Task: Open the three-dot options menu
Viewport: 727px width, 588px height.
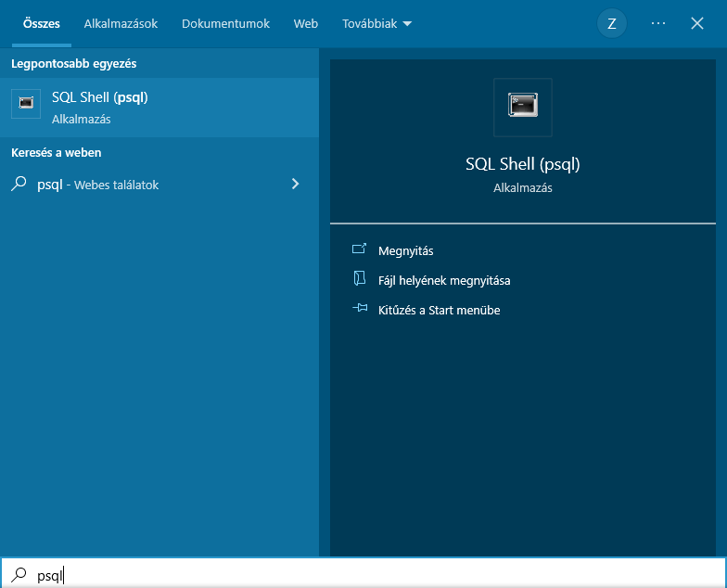Action: click(x=658, y=23)
